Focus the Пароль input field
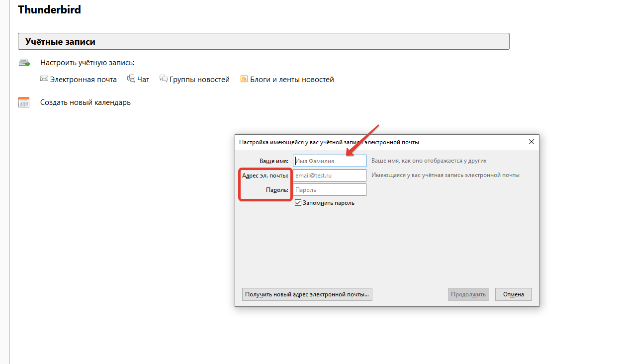 (329, 190)
